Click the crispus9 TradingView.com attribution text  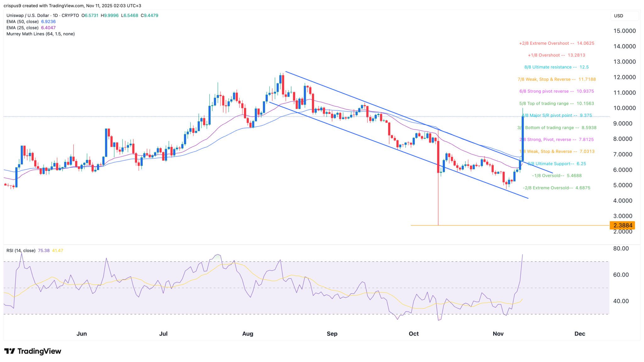click(72, 6)
